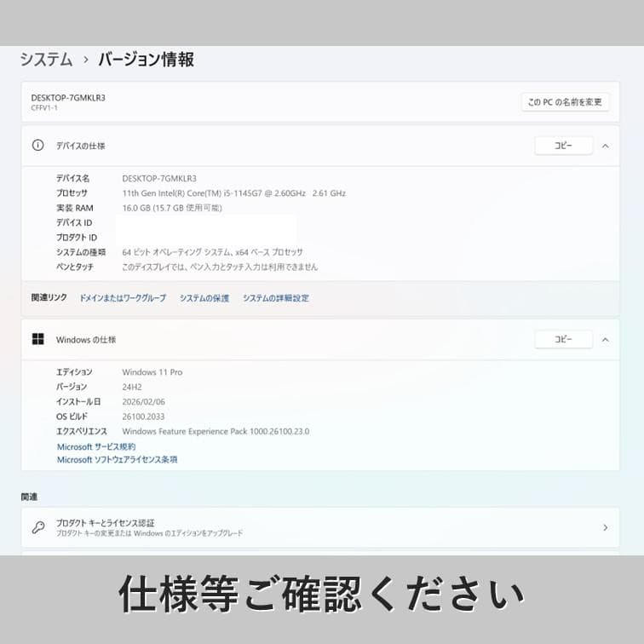Click the 実装 RAM label

point(75,208)
